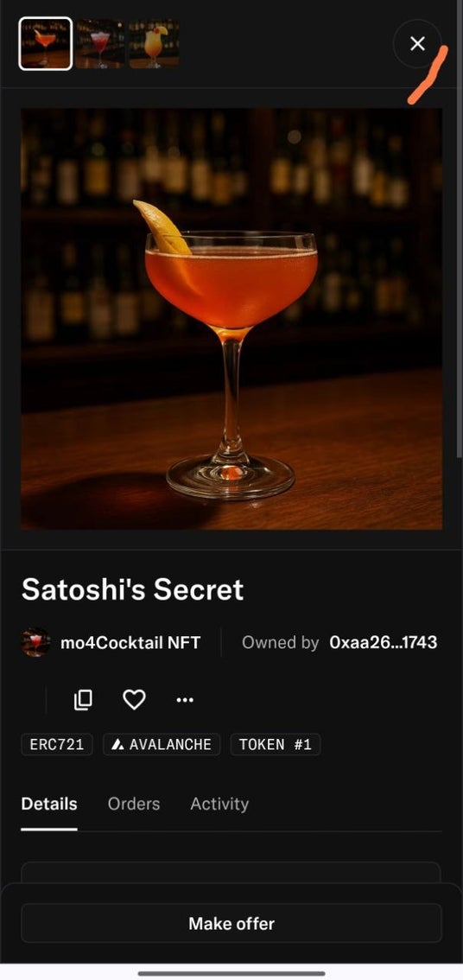Open owner address 0xaa26...1743

[383, 642]
